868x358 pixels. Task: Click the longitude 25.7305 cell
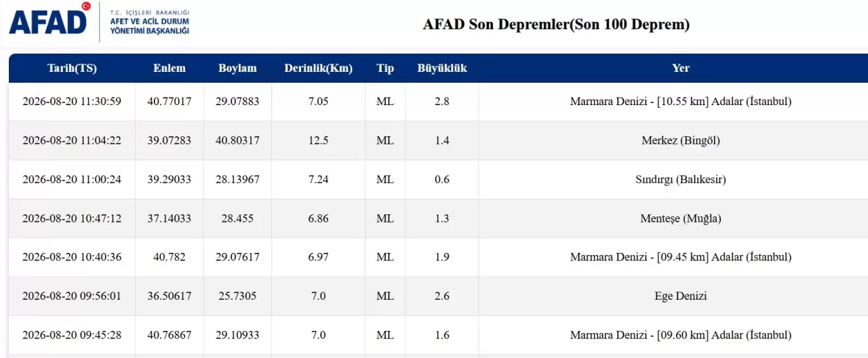[x=237, y=296]
